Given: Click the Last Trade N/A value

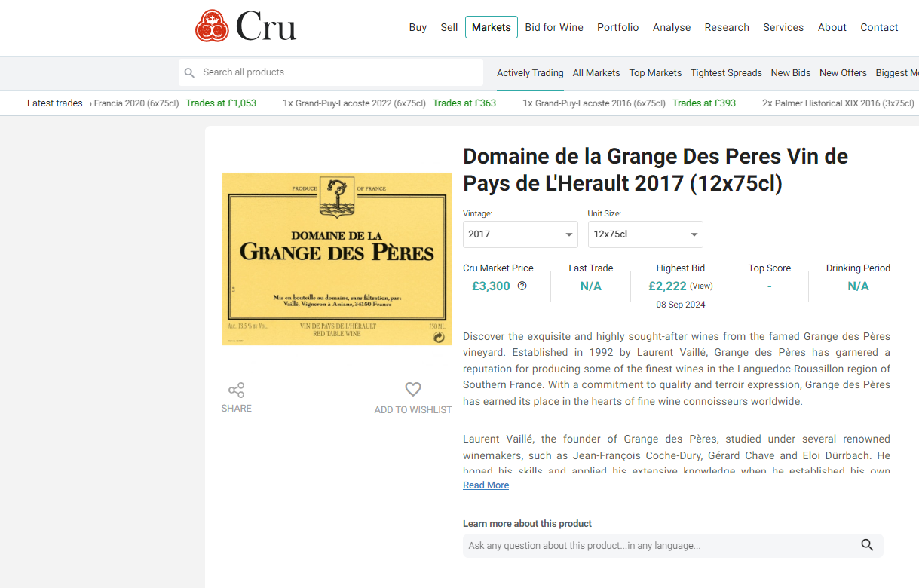Looking at the screenshot, I should (x=590, y=286).
